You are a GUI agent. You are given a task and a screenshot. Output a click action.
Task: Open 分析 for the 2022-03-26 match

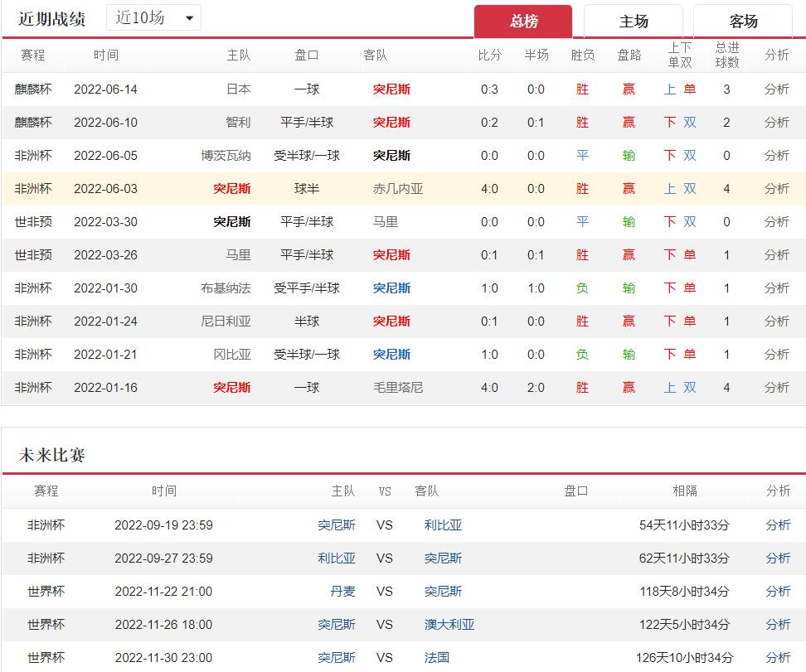pyautogui.click(x=776, y=255)
